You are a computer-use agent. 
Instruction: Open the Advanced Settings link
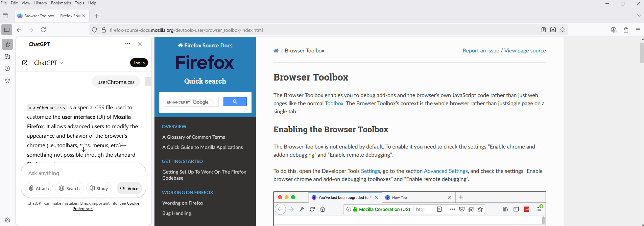coord(446,171)
